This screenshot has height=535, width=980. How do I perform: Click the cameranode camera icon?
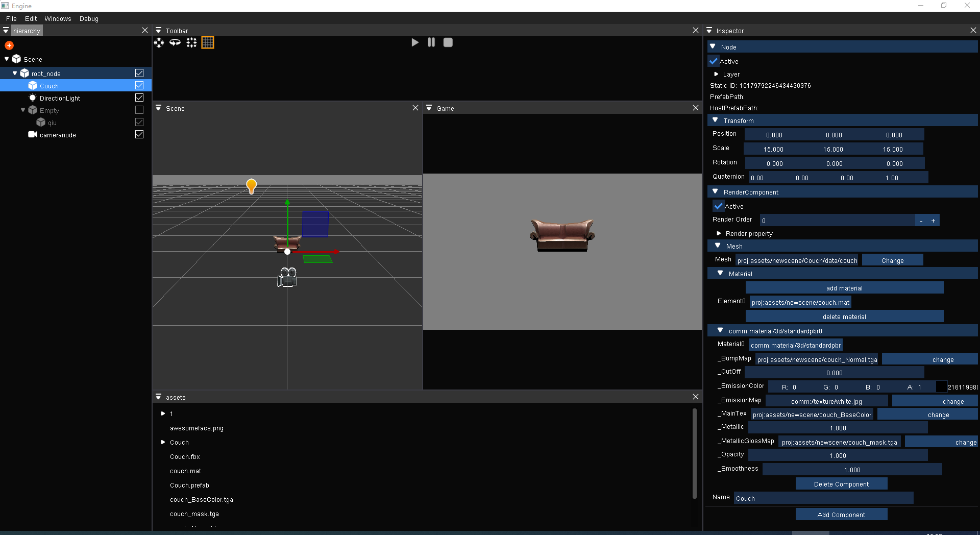[33, 135]
